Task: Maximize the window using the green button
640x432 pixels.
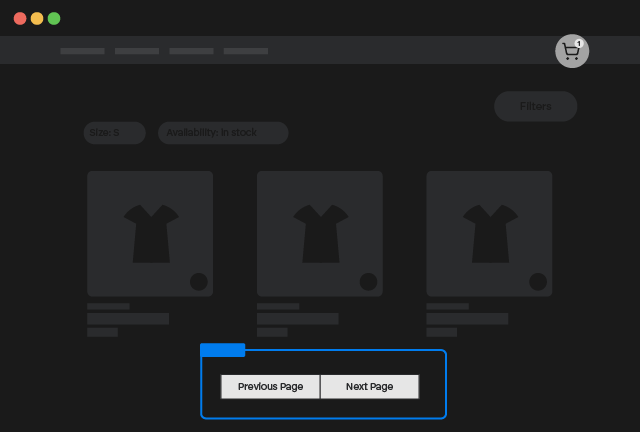Action: click(x=54, y=19)
